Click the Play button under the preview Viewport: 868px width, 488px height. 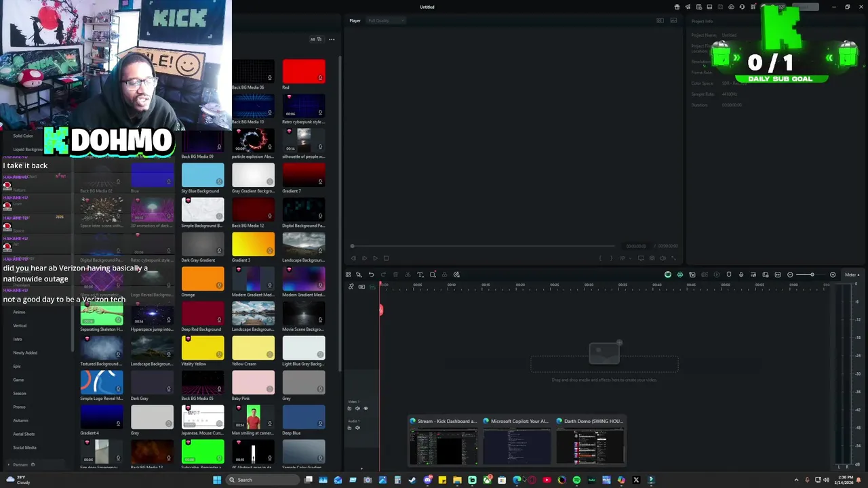tap(376, 258)
